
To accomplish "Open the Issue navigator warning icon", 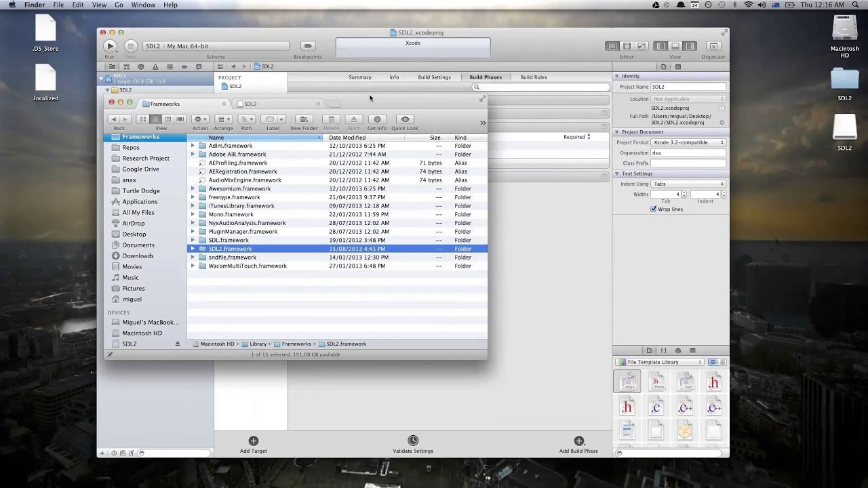I will point(155,66).
